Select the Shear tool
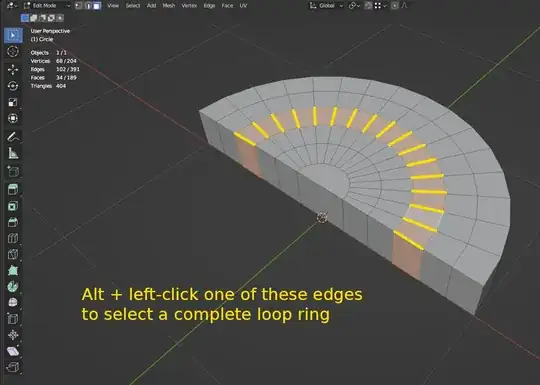540x385 pixels. point(13,351)
